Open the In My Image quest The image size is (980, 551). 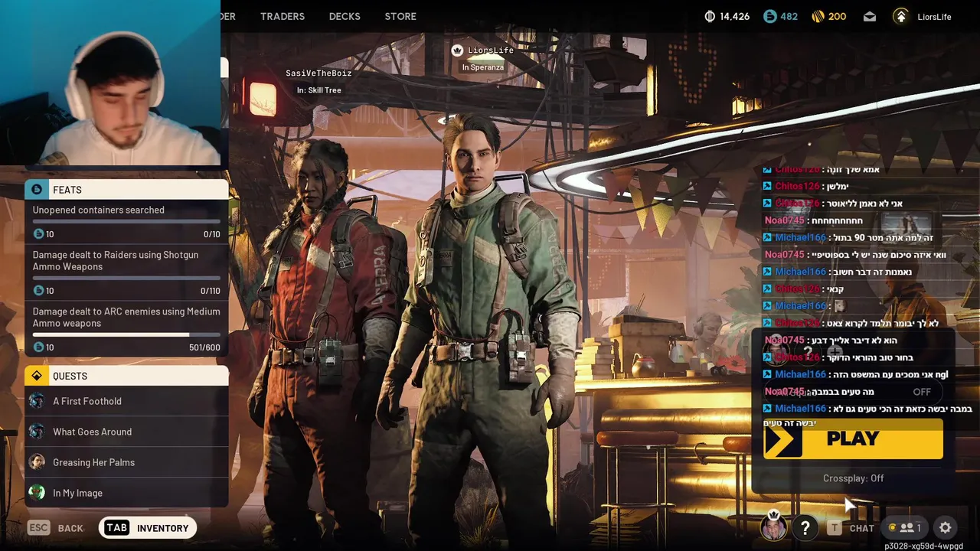[126, 493]
